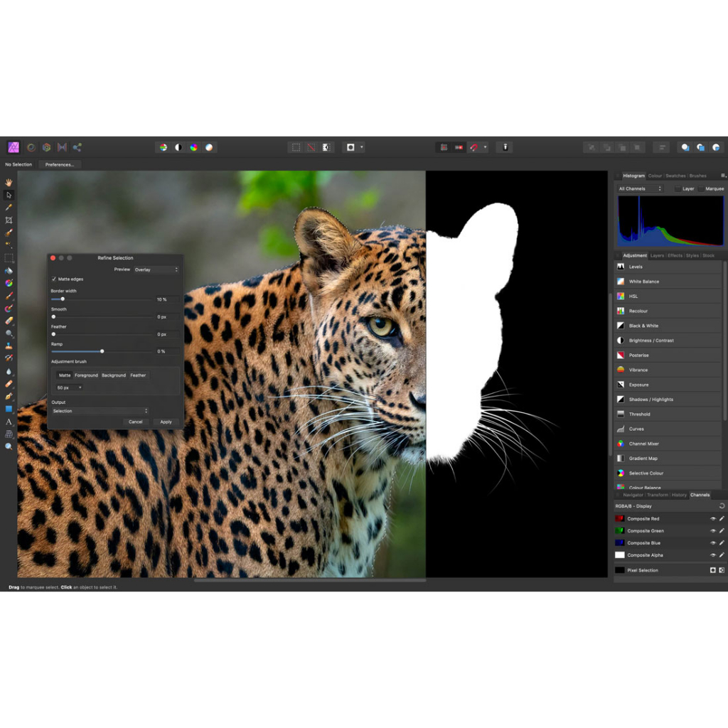Open the All Channels histogram dropdown
Image resolution: width=728 pixels, height=728 pixels.
click(640, 188)
